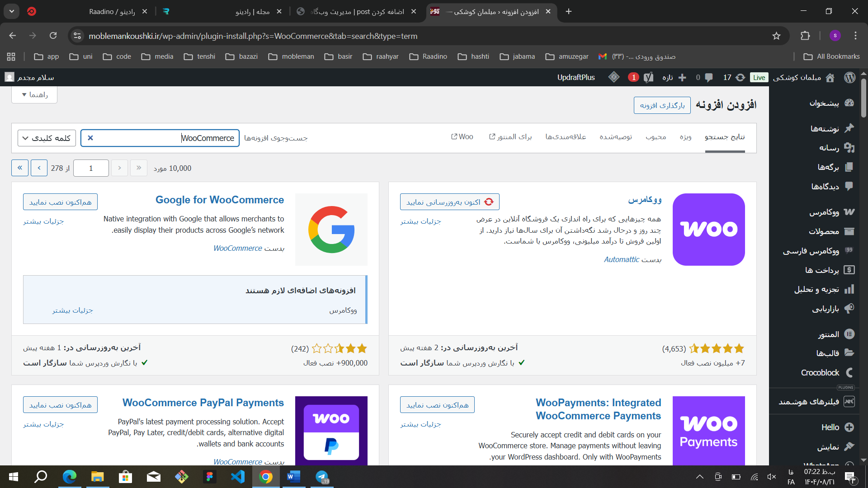
Task: Update WooCommerce via اکنون به‌روزرسانی نمایید
Action: click(449, 202)
